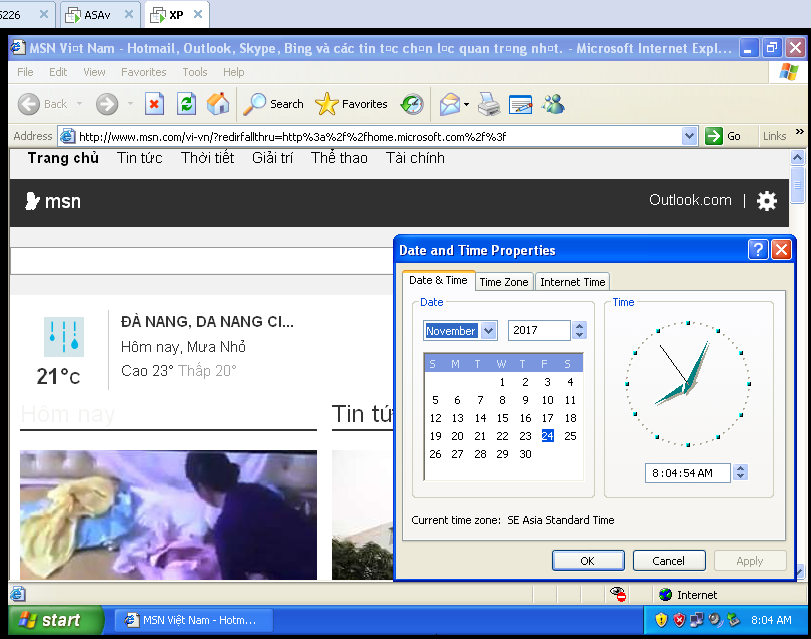This screenshot has height=639, width=811.
Task: Click the page scrollbar up arrow
Action: [x=798, y=157]
